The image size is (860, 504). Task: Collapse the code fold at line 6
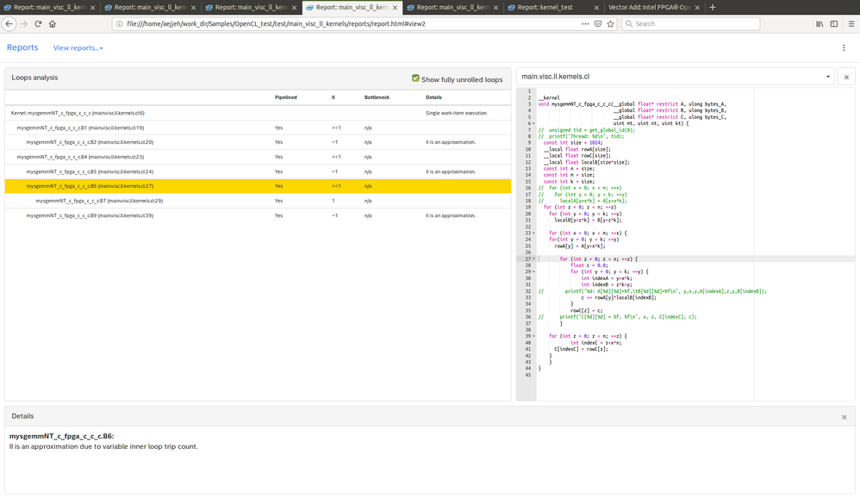pos(533,123)
